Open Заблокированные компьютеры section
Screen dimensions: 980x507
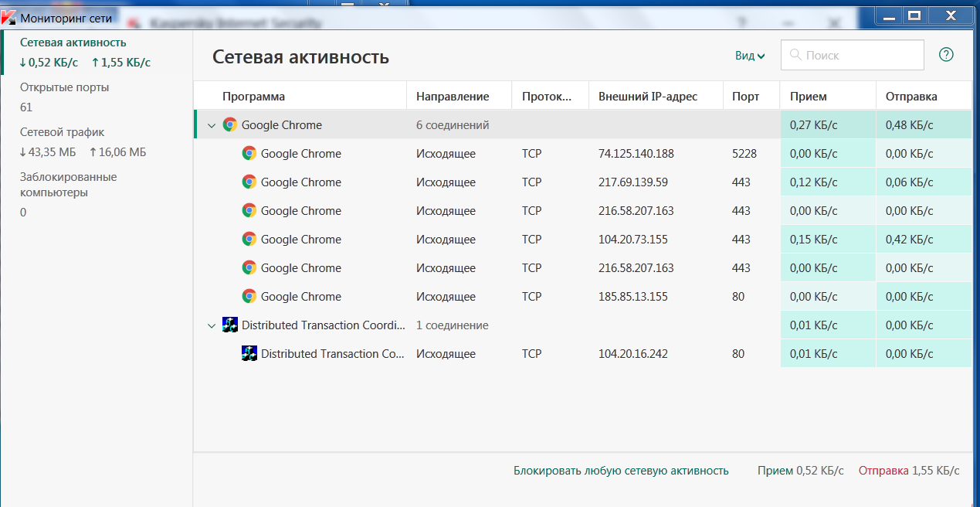click(x=69, y=185)
